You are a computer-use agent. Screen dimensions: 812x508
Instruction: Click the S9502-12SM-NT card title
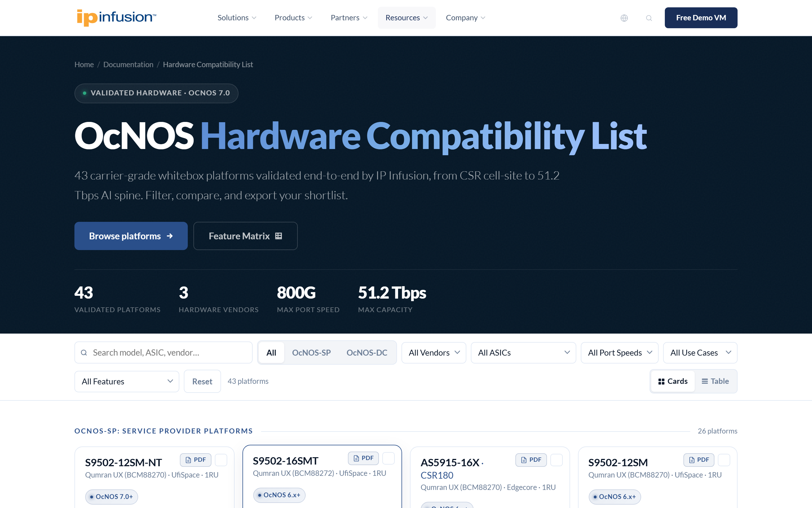click(123, 463)
